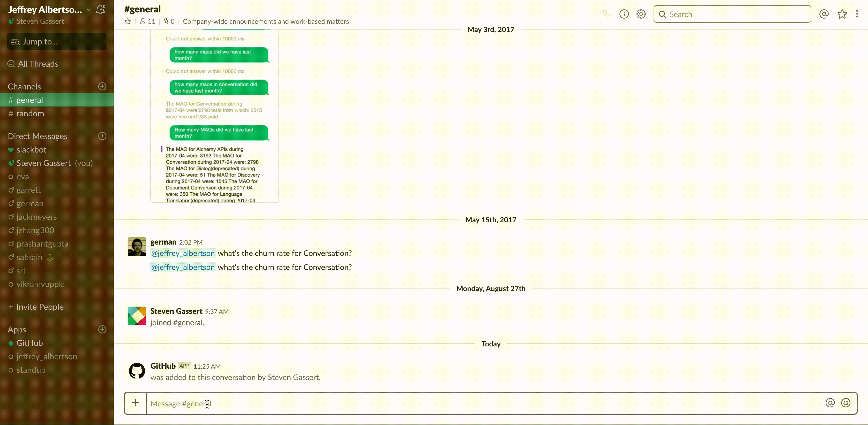This screenshot has height=425, width=868.
Task: View the 11 channel members
Action: 148,22
